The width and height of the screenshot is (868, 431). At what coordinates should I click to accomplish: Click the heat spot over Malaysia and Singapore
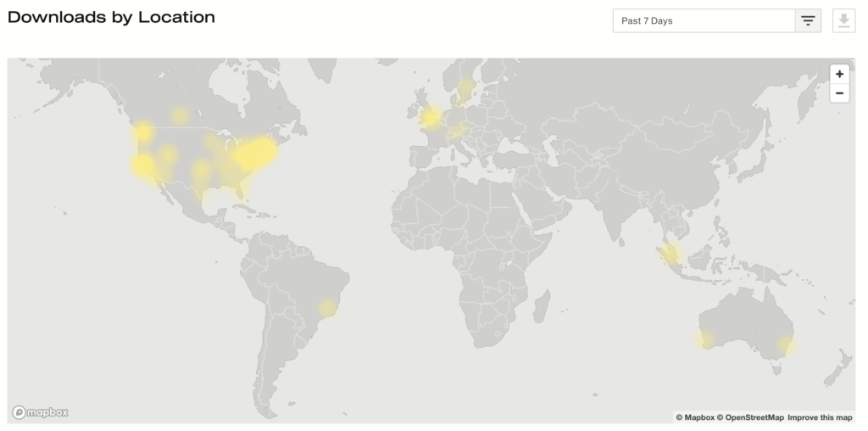point(671,254)
